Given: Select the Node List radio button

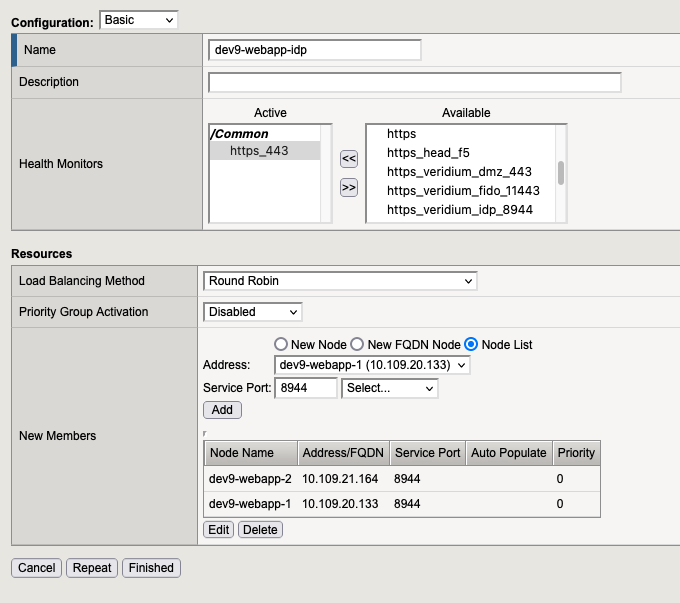Looking at the screenshot, I should click(x=471, y=344).
